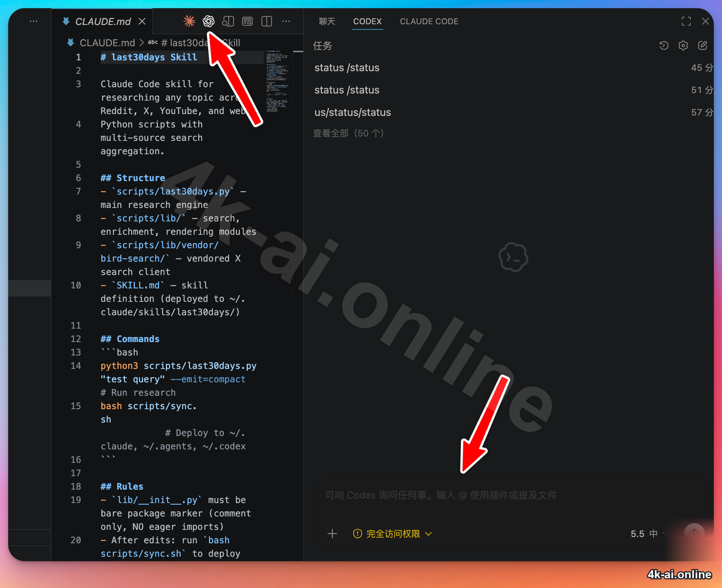Maximize the panel with the fullscreen icon
The height and width of the screenshot is (588, 722).
[686, 21]
